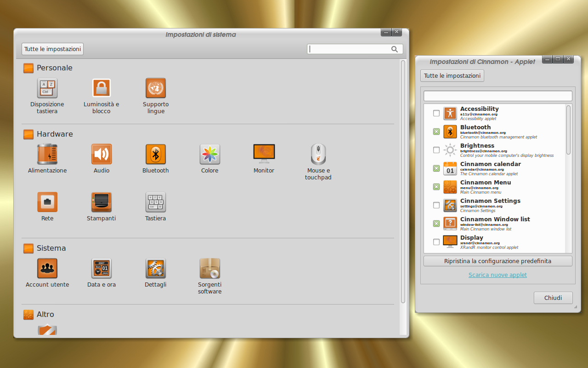Click the Sistema section heading

(x=51, y=248)
